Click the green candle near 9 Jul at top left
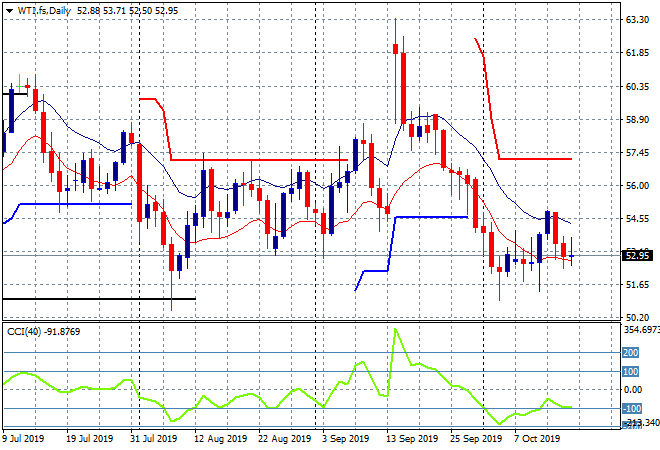This screenshot has width=660, height=450. click(x=19, y=86)
